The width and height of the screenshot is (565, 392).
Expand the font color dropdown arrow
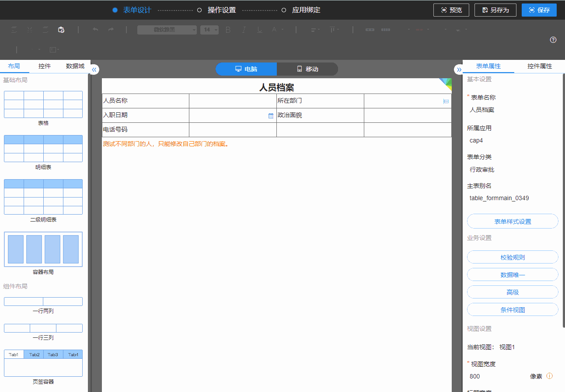coord(282,30)
